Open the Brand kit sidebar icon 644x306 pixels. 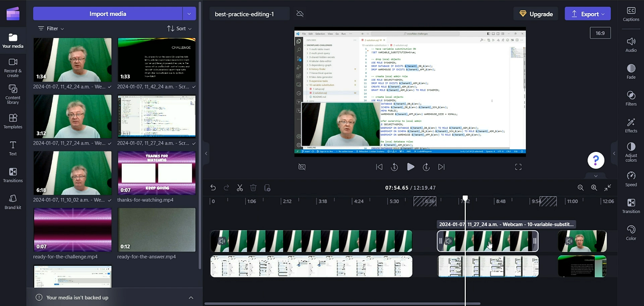(x=13, y=202)
